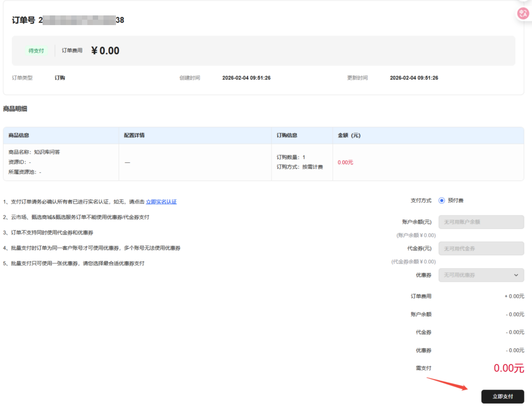
Task: Click the 配置详情 column header
Action: 134,135
